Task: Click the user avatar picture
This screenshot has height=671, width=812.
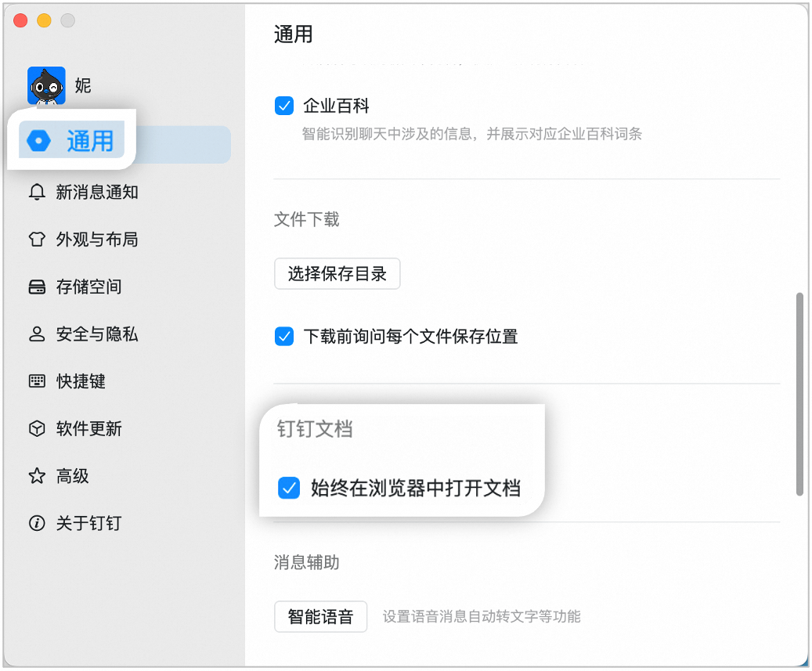Action: pos(47,85)
